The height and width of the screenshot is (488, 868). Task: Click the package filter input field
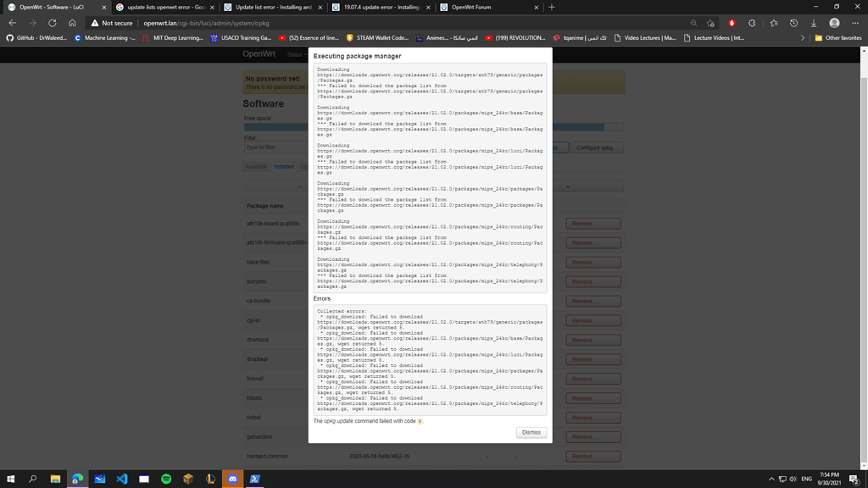coord(275,147)
